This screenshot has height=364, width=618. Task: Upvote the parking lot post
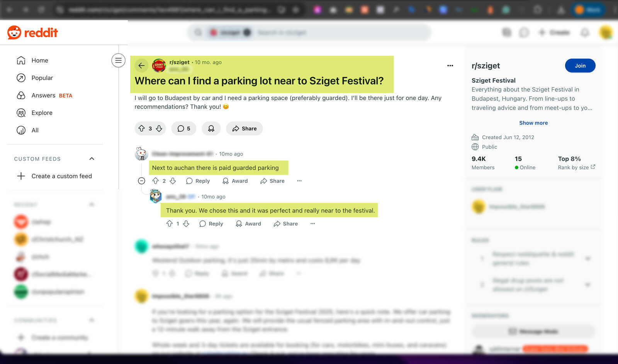pyautogui.click(x=142, y=129)
